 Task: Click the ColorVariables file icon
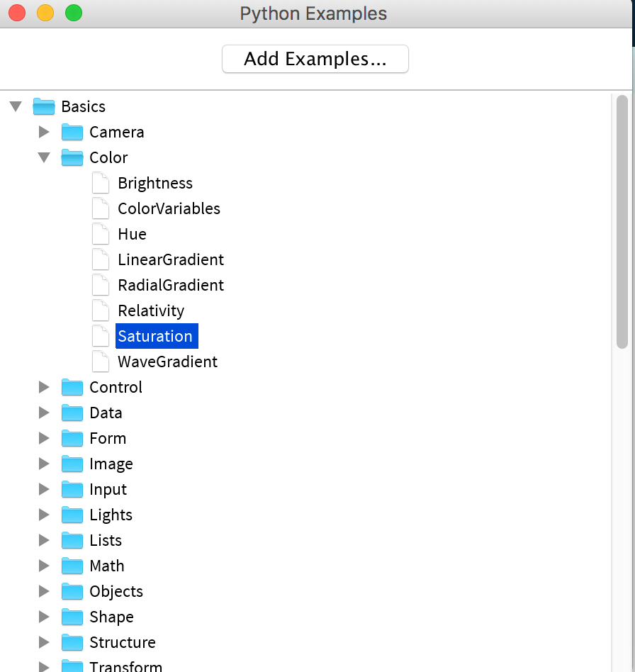(x=101, y=208)
